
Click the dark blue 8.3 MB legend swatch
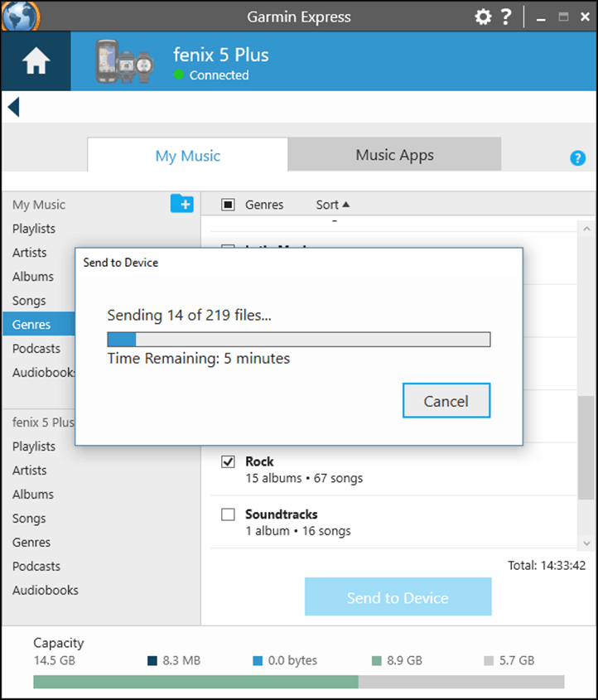[x=152, y=661]
